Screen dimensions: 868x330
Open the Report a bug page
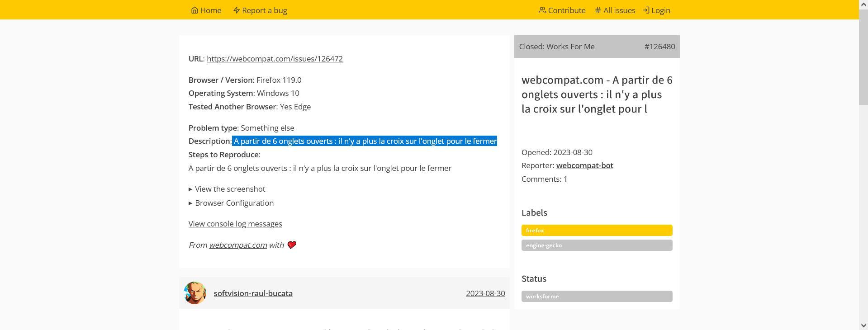(260, 10)
